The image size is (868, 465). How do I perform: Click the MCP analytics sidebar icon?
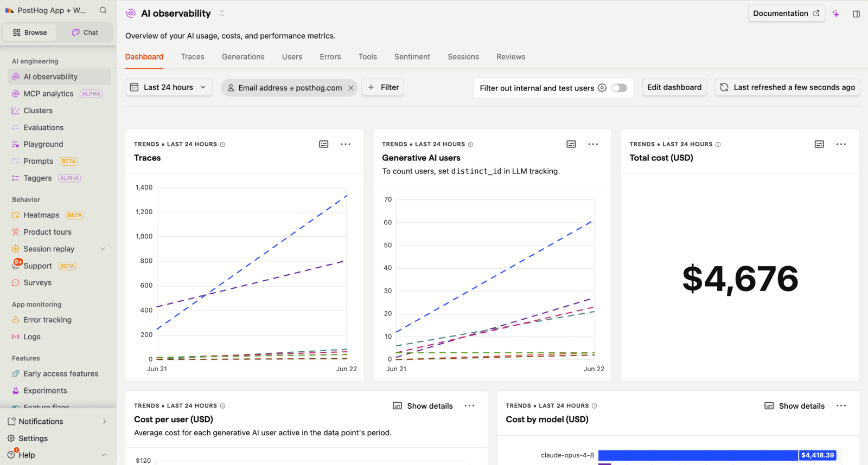click(16, 94)
